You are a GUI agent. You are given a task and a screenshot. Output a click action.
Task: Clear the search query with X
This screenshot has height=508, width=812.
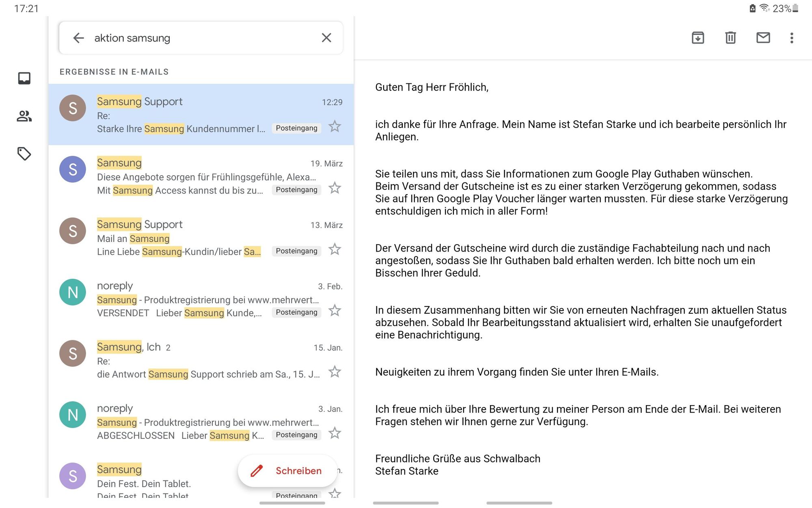point(326,38)
